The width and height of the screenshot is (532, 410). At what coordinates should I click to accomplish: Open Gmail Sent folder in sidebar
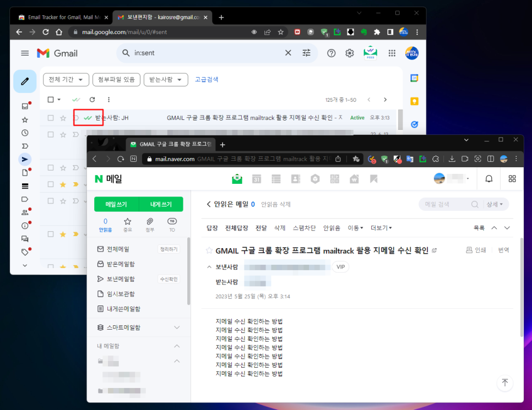[x=25, y=160]
